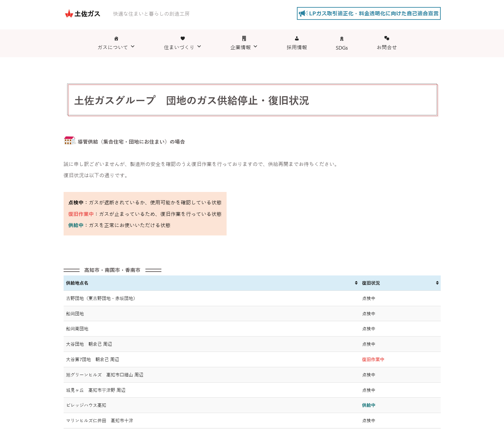
Task: Click the person icon above 採用情報
Action: [297, 38]
